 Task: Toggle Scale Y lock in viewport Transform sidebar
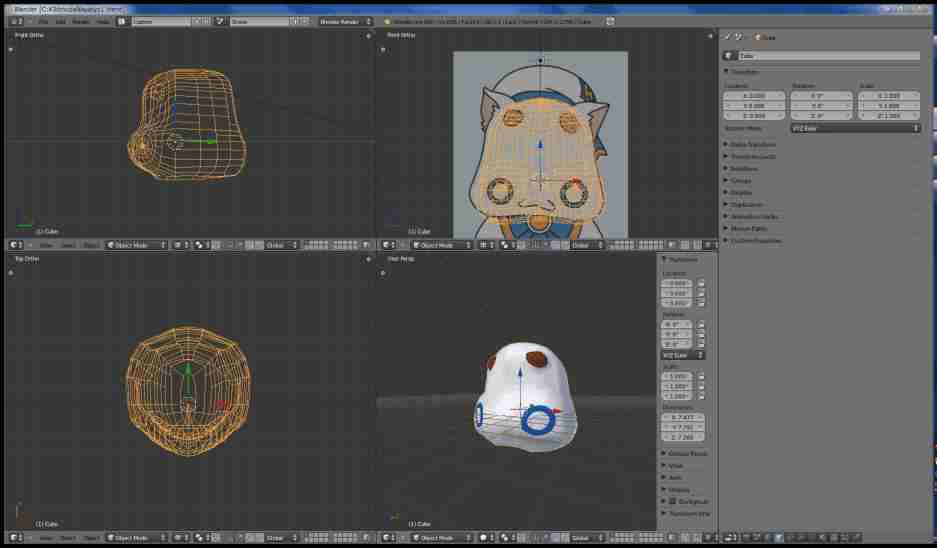701,386
